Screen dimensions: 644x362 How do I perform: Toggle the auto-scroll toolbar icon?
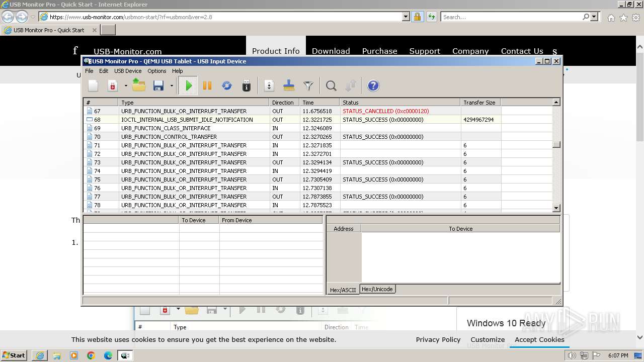coord(269,86)
